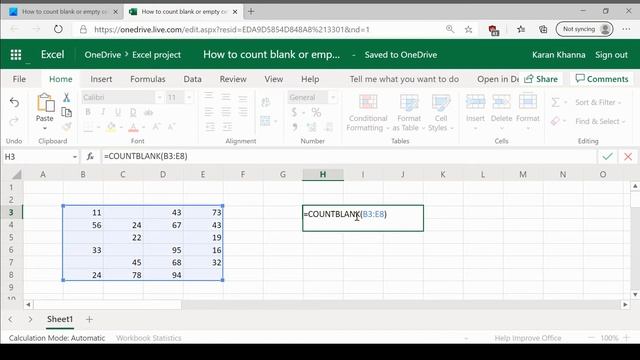
Task: Click the formula bar showing COUNTBLANK
Action: pos(349,156)
